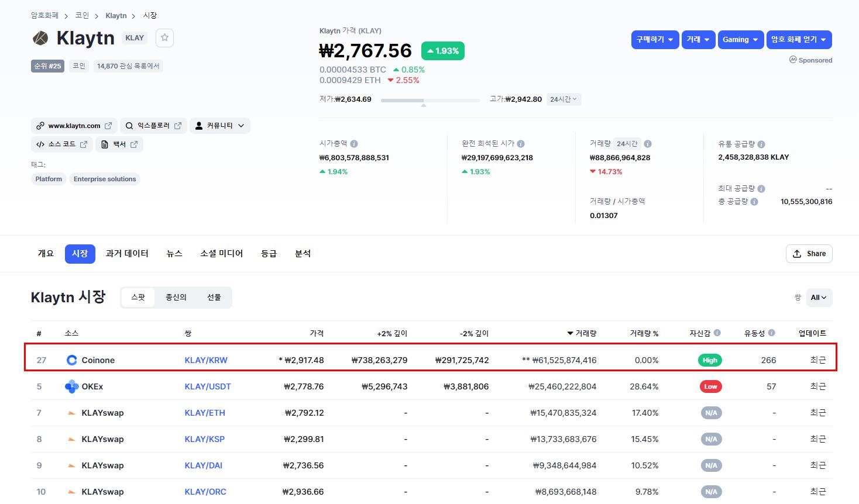The height and width of the screenshot is (504, 859).
Task: Click the High confidence badge for Coinone
Action: tap(710, 360)
